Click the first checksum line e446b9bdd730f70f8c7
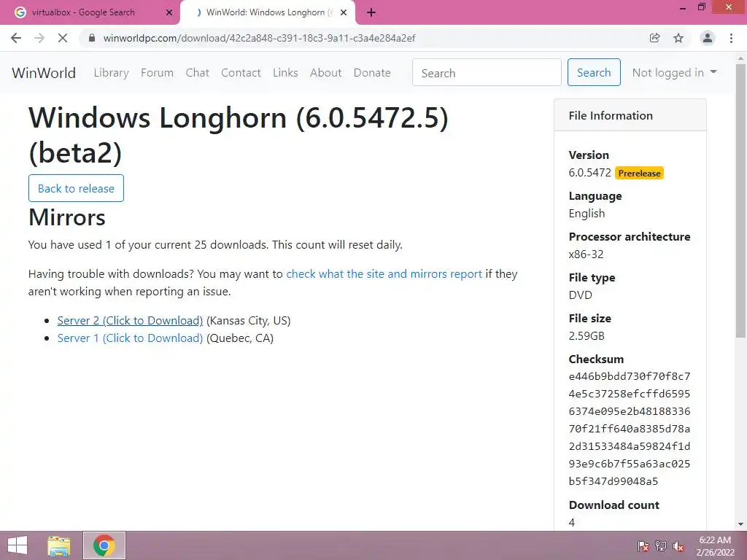The width and height of the screenshot is (747, 560). pyautogui.click(x=630, y=376)
